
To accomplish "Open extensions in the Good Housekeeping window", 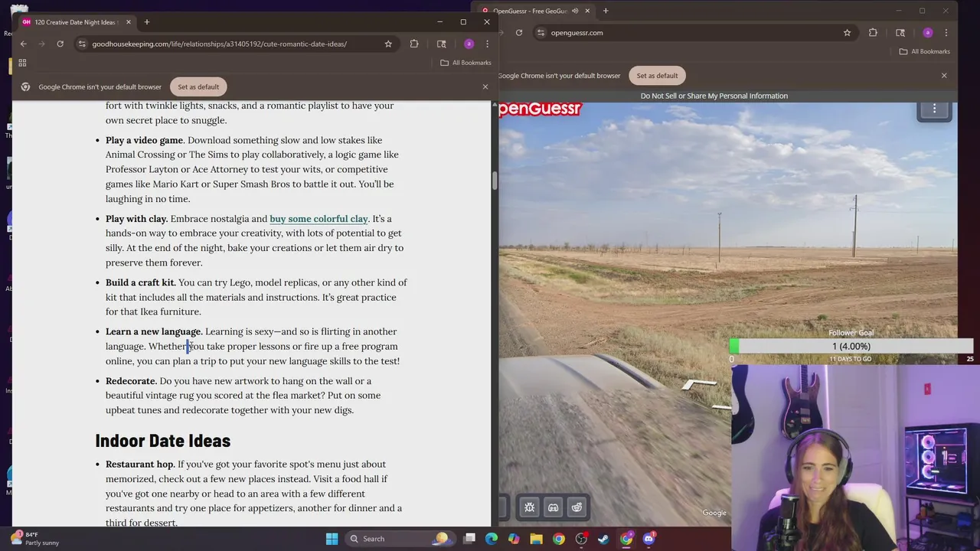I will point(414,44).
